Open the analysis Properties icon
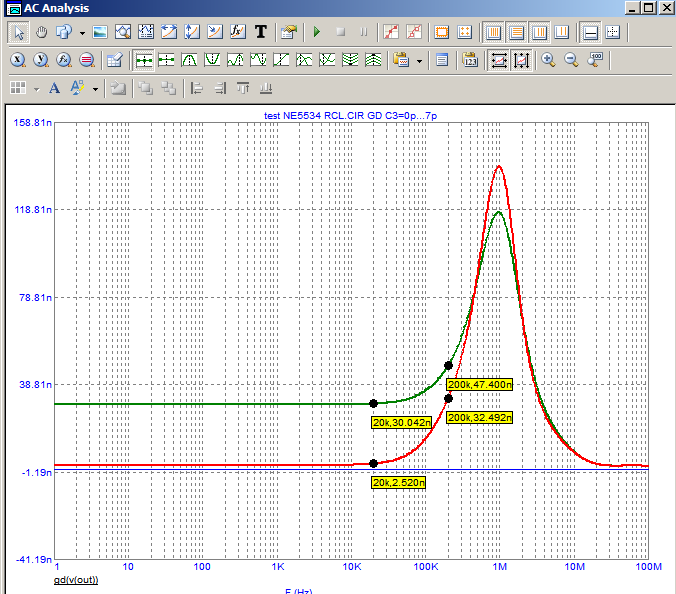Screen dimensions: 676x594 pyautogui.click(x=289, y=32)
